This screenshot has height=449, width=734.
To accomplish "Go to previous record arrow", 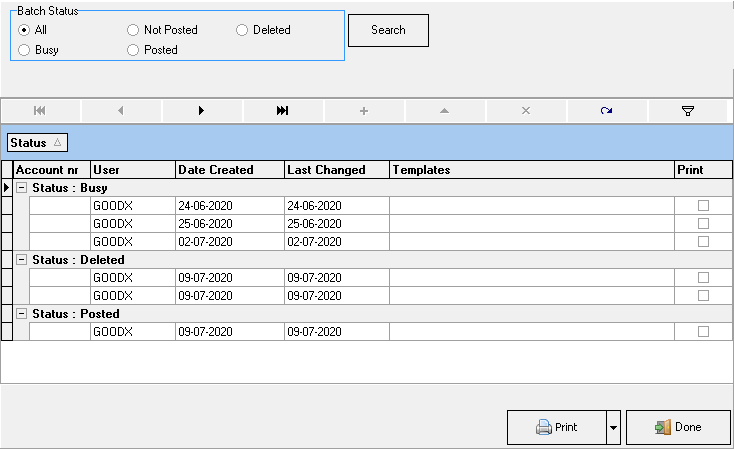I will point(121,111).
